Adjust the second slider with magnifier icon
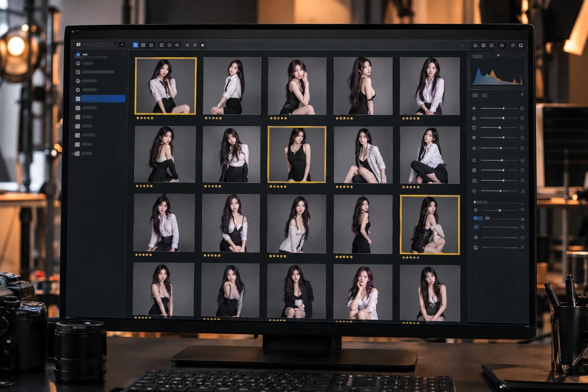This screenshot has width=588, height=392. pyautogui.click(x=499, y=118)
